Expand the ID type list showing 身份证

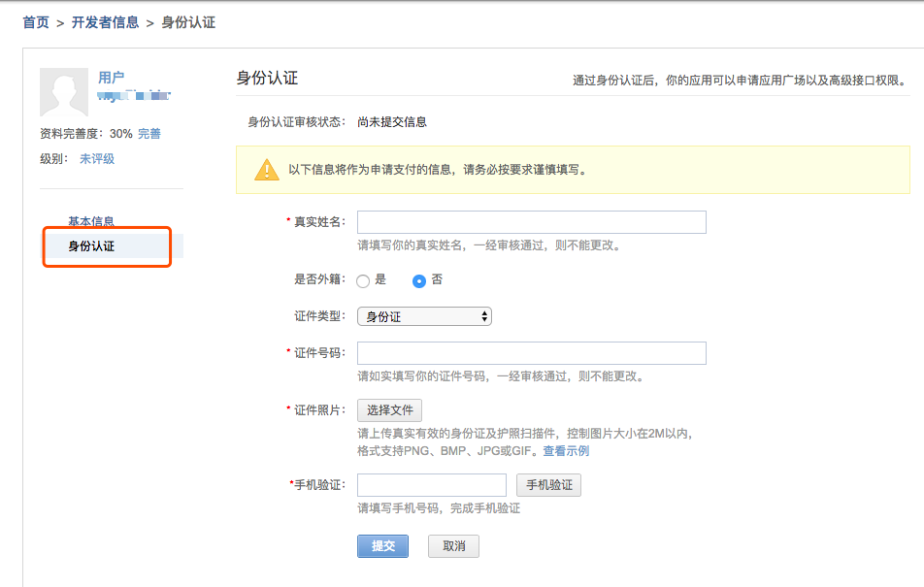[424, 315]
